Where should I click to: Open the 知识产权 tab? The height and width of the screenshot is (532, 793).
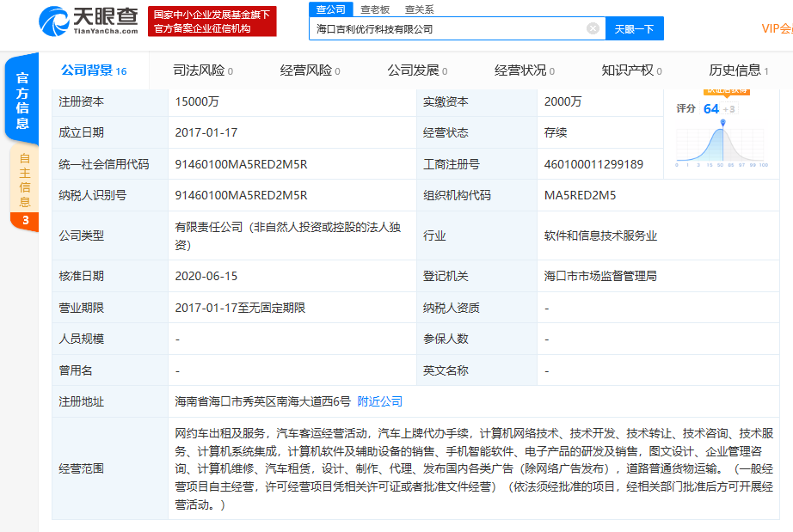tap(631, 70)
